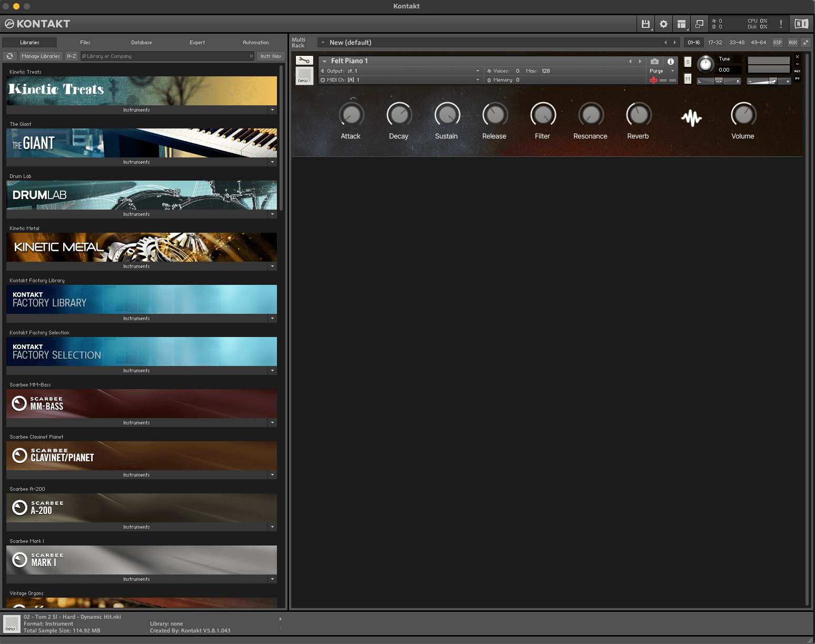Open Felt Piano 1 instrument name dropdown

click(x=324, y=61)
